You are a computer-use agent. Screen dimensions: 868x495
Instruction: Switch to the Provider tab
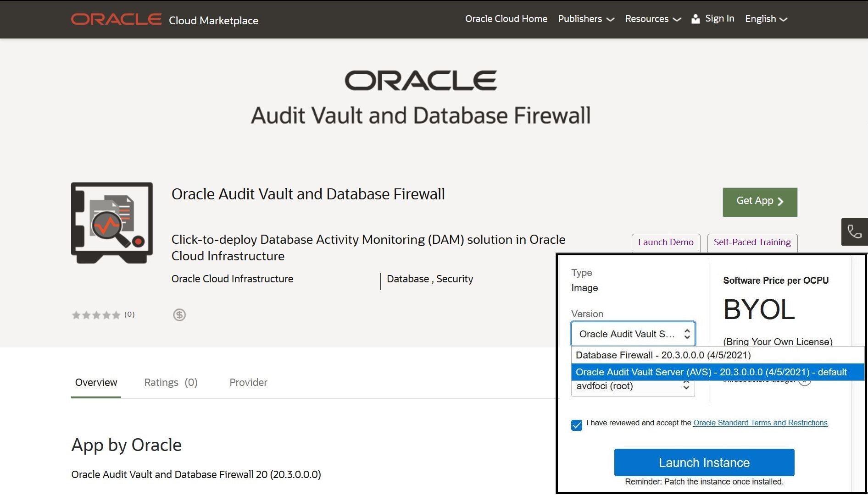point(248,382)
